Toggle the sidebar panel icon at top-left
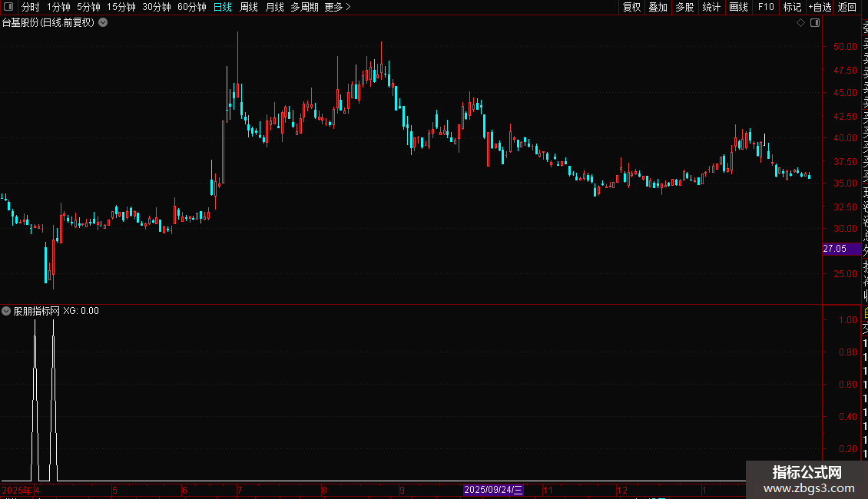 pos(8,7)
